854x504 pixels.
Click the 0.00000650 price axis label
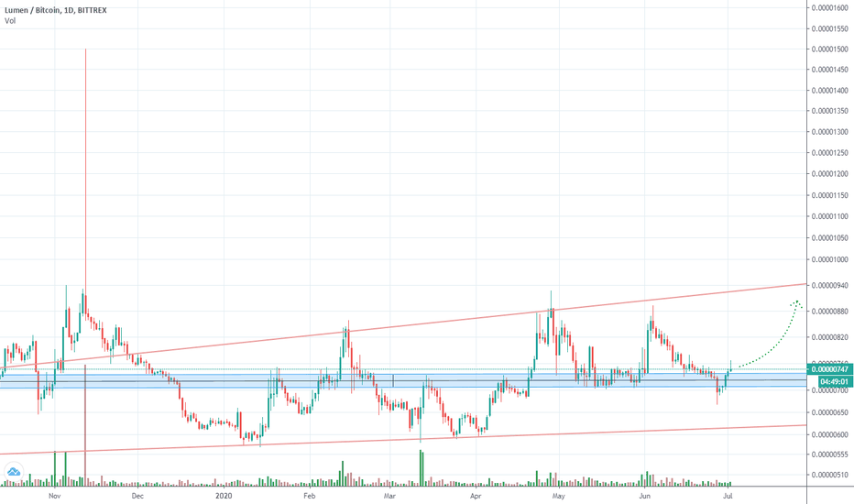pos(829,412)
